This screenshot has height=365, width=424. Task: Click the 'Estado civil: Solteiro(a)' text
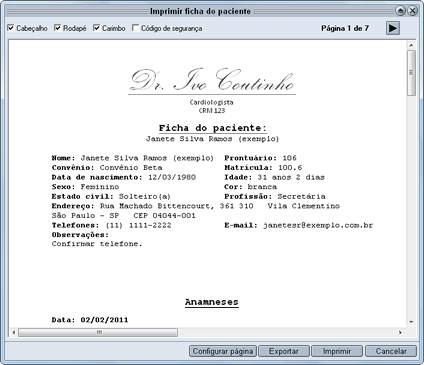click(x=111, y=196)
